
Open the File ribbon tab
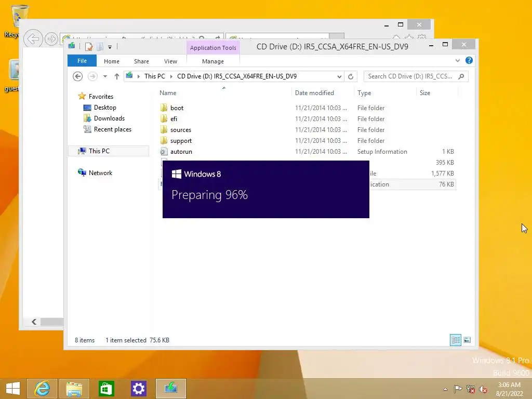[82, 61]
